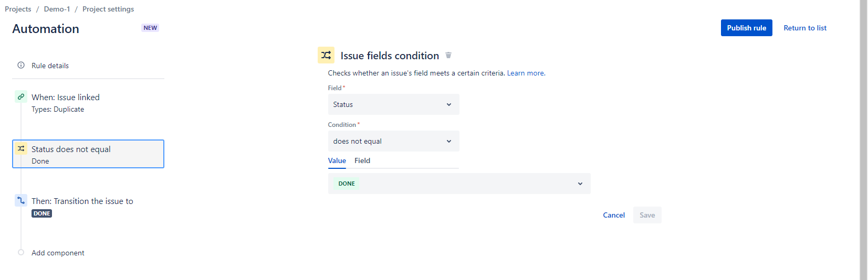Click the blue transition icon in rule sidebar
The image size is (868, 280).
[x=21, y=200]
